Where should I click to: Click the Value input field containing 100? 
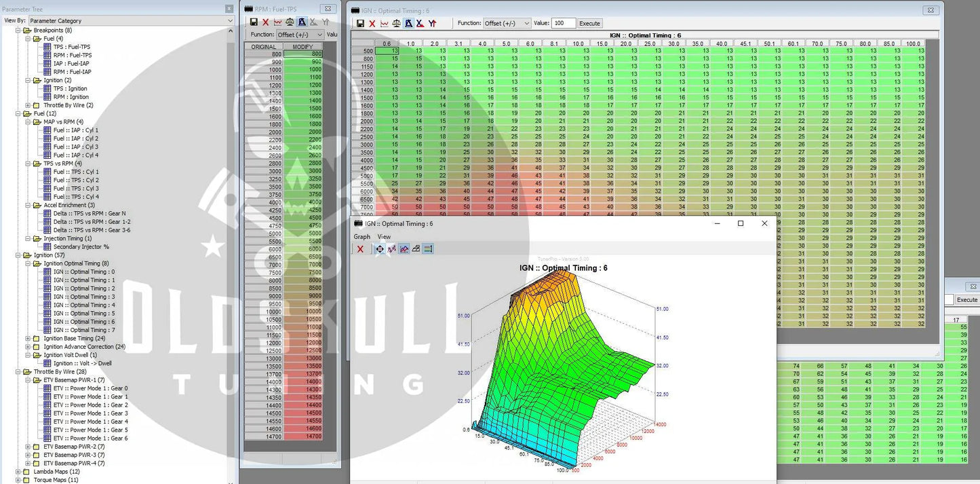pyautogui.click(x=562, y=23)
